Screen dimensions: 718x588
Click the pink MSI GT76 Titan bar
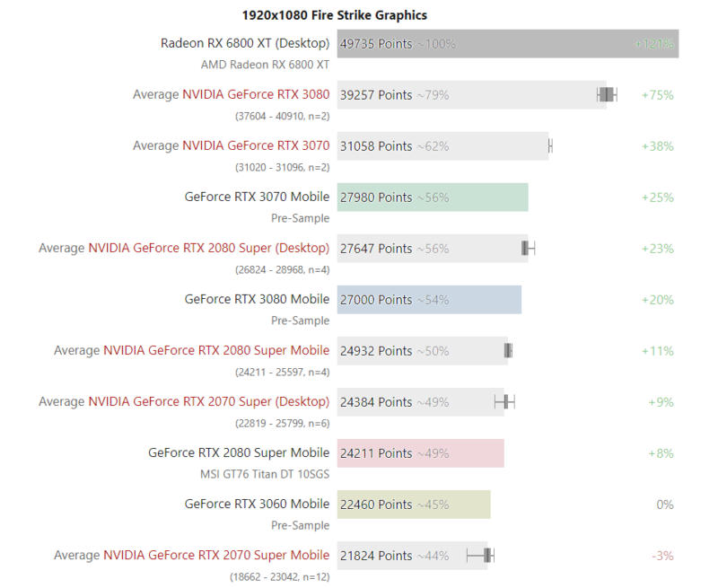(421, 453)
